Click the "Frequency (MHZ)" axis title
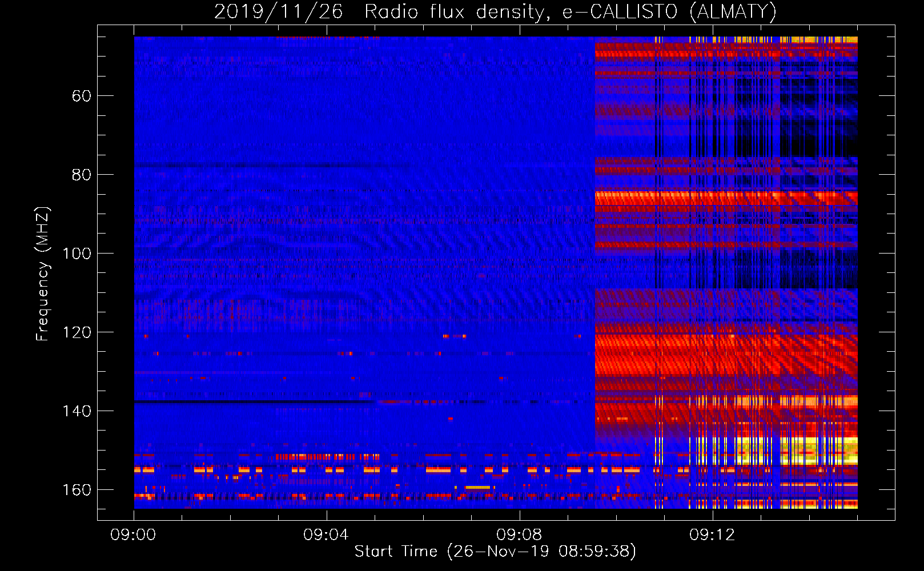Image resolution: width=924 pixels, height=571 pixels. pyautogui.click(x=43, y=274)
